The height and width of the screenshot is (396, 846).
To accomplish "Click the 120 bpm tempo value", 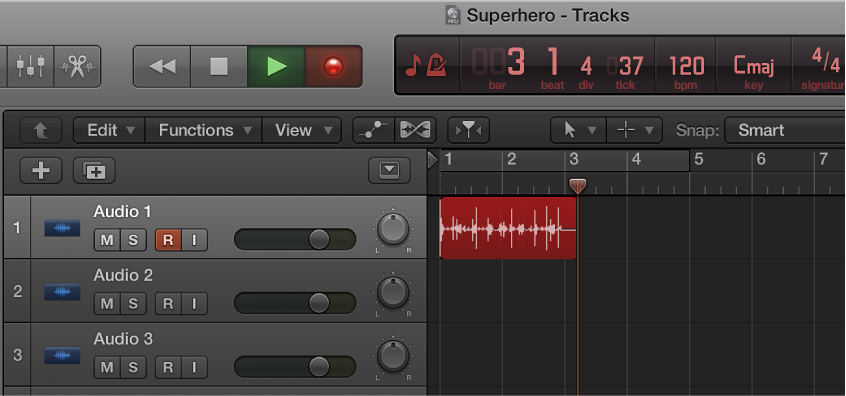I will (x=686, y=66).
